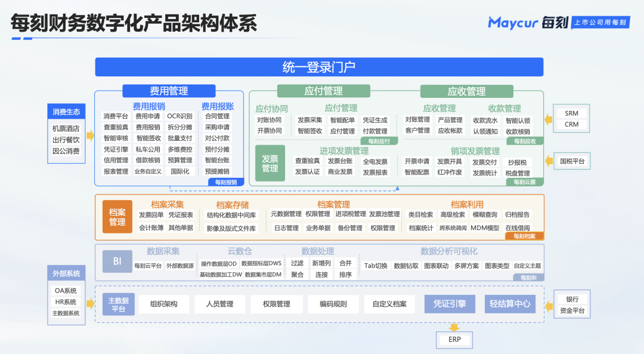644x354 pixels.
Task: Click the 发票池管理 item
Action: [384, 214]
